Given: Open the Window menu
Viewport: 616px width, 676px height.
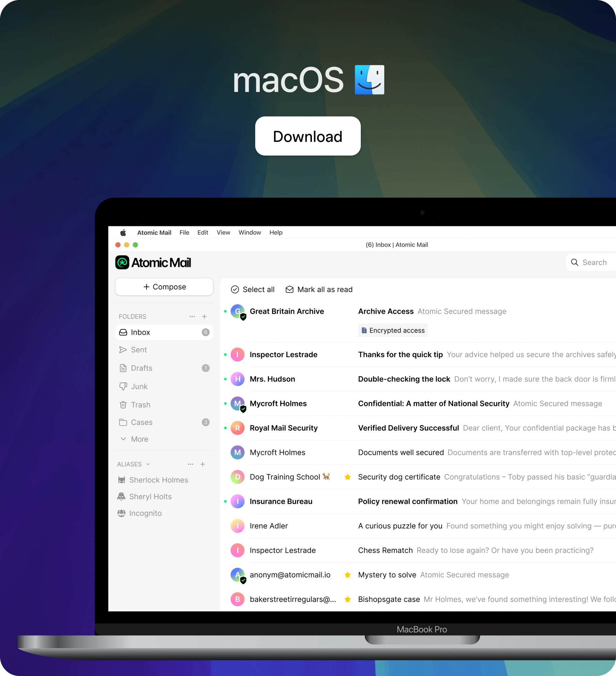Looking at the screenshot, I should point(250,233).
